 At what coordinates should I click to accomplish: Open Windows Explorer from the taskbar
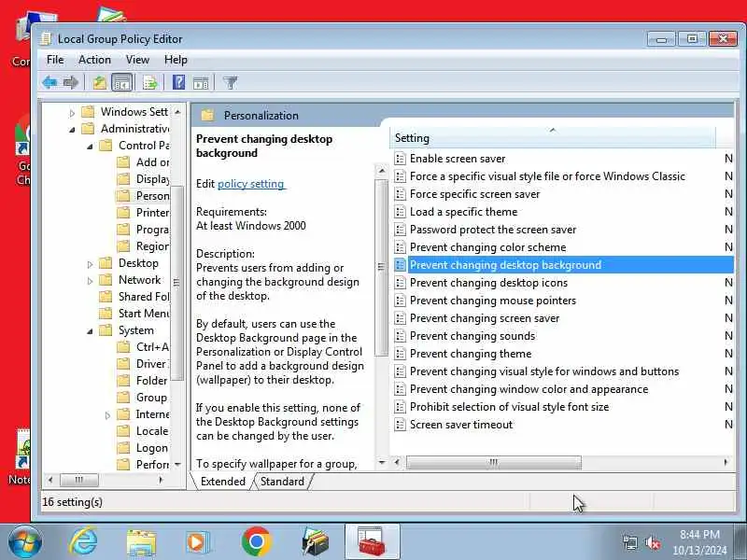(x=141, y=542)
